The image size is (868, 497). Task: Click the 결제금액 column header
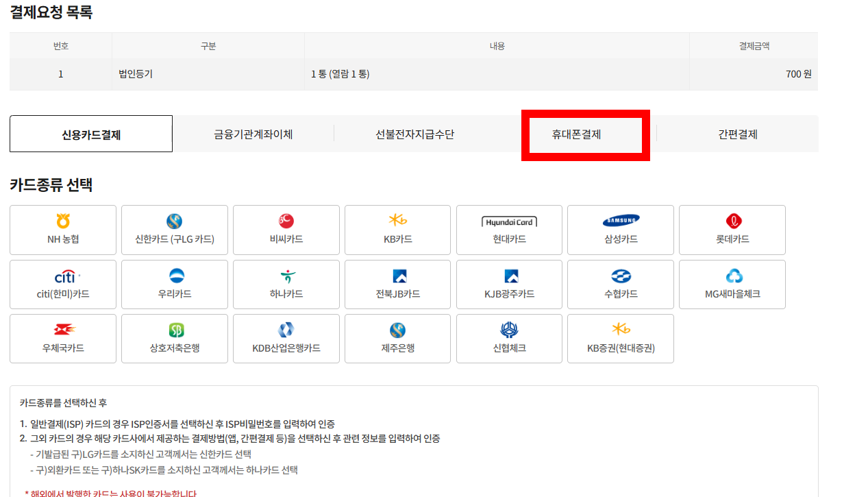pos(754,46)
